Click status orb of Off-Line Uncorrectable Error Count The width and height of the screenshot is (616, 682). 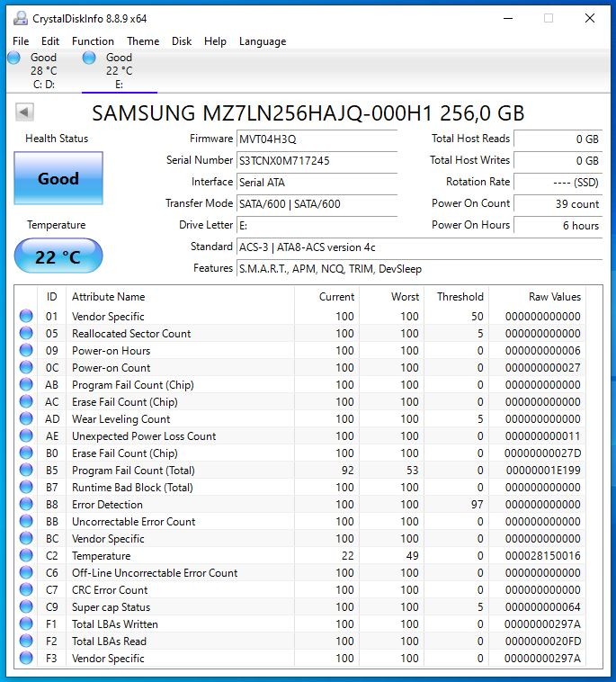click(26, 572)
